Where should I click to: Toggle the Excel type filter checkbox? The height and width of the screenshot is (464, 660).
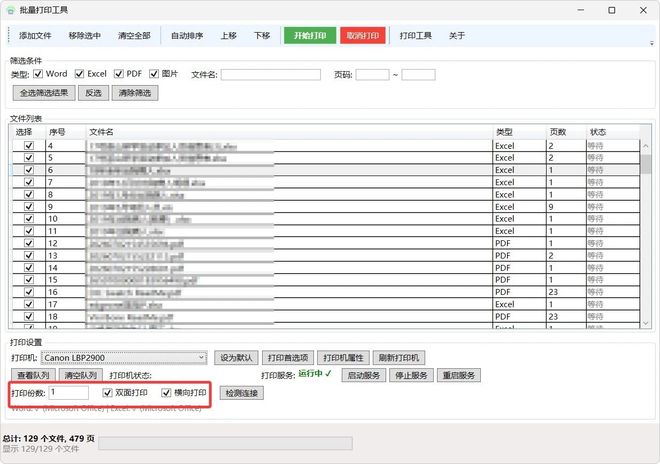79,74
